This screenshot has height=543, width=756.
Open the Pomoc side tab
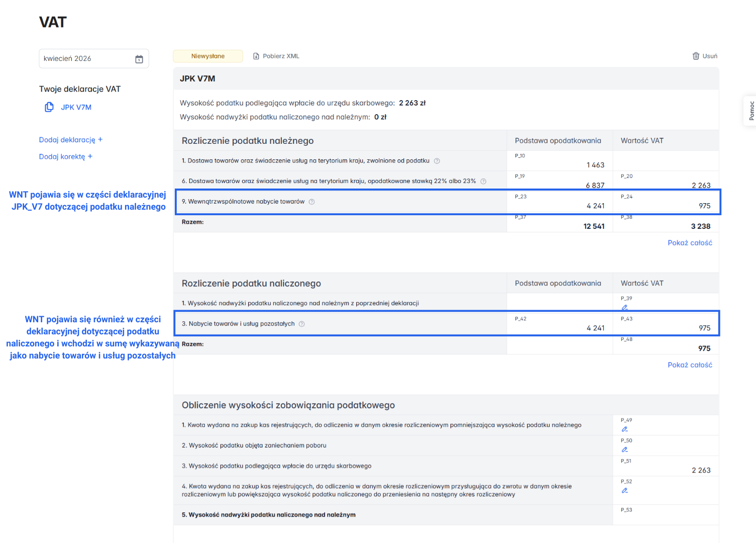click(750, 111)
